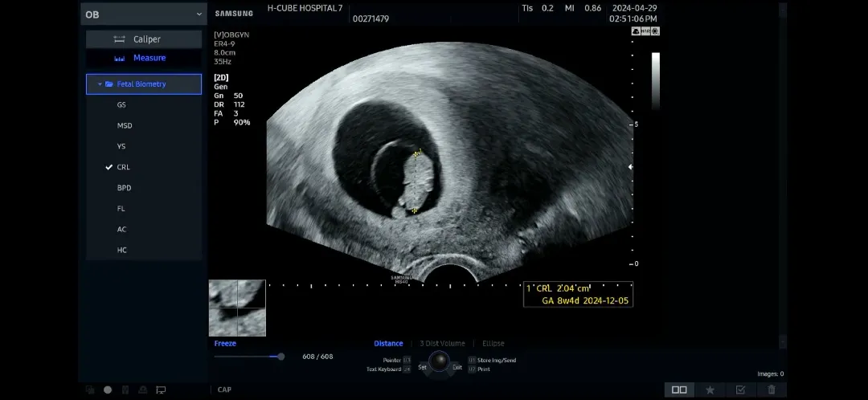Click the upper CRL caliper marker
This screenshot has width=868, height=400.
coord(417,153)
